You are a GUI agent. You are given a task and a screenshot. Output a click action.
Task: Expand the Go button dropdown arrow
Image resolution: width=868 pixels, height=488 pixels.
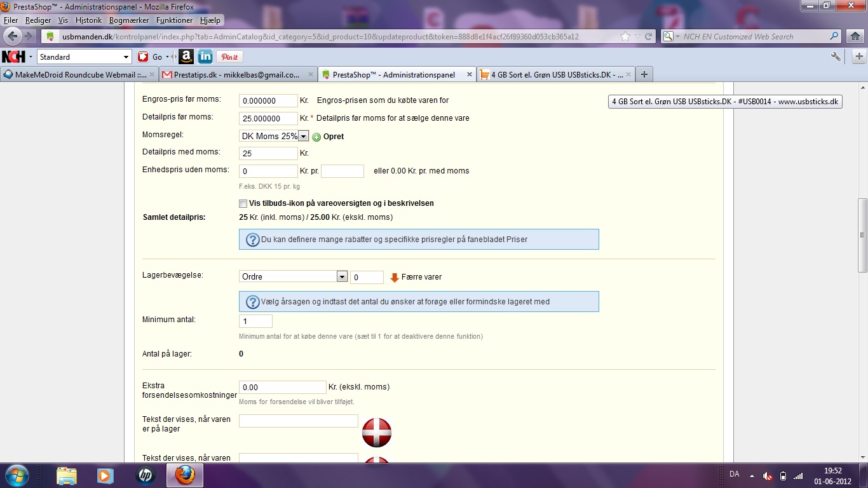[x=168, y=57]
